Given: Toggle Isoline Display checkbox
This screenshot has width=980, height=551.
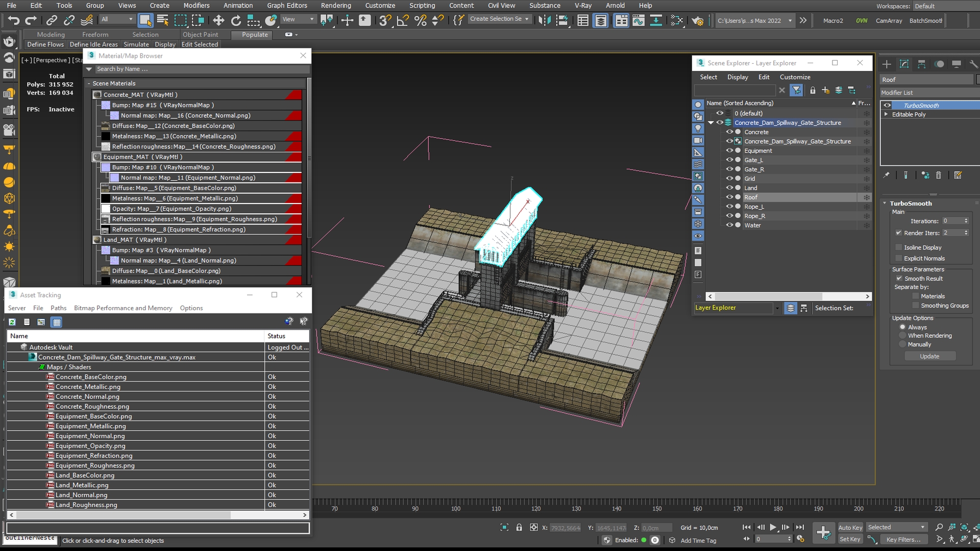Looking at the screenshot, I should click(x=899, y=247).
